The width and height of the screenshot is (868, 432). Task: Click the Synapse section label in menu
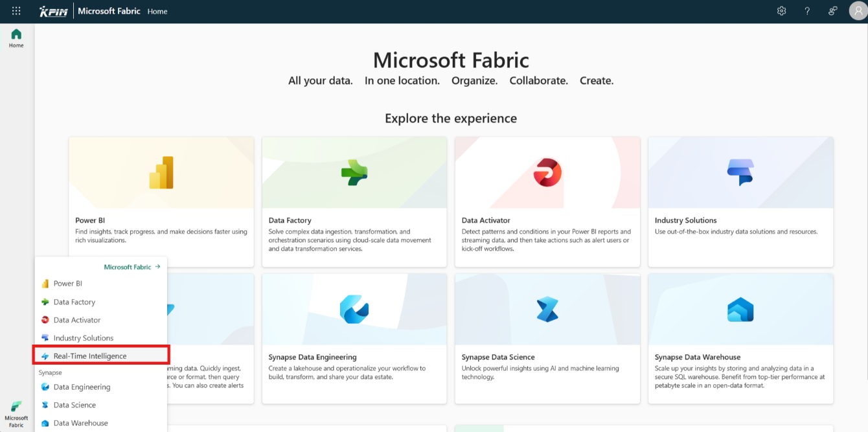(51, 373)
